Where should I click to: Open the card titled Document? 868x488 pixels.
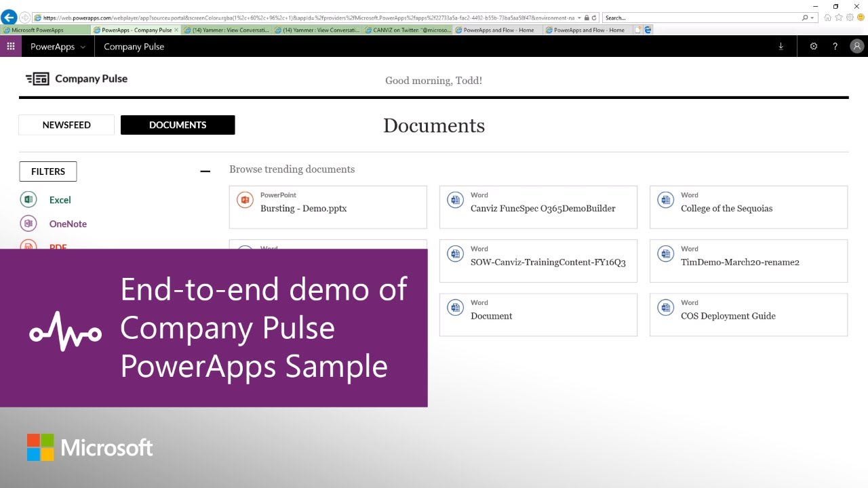538,314
